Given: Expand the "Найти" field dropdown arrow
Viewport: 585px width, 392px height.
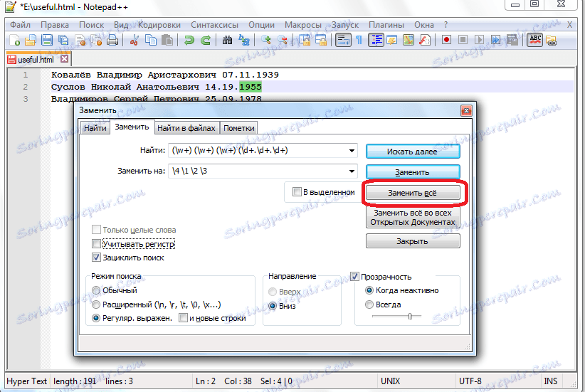Looking at the screenshot, I should pyautogui.click(x=352, y=151).
